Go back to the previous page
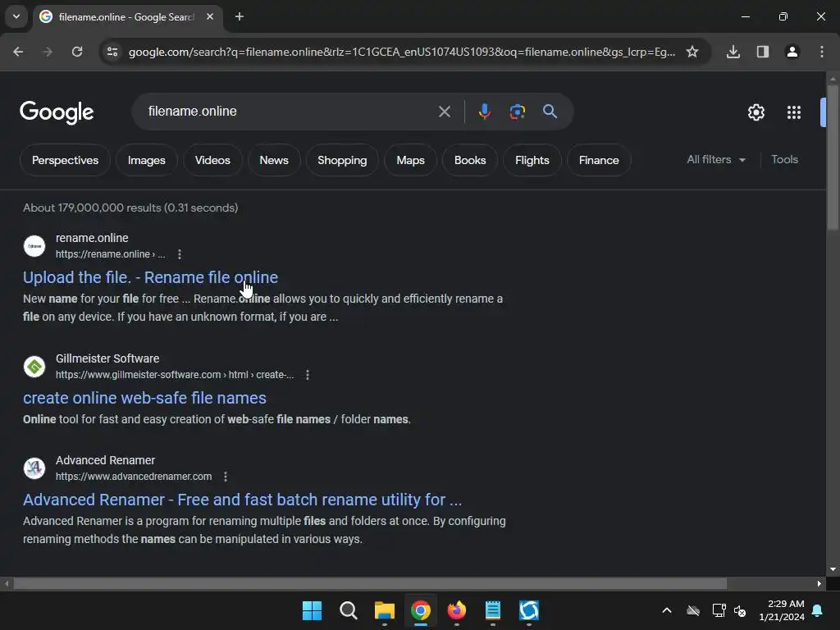The height and width of the screenshot is (630, 840). (18, 52)
